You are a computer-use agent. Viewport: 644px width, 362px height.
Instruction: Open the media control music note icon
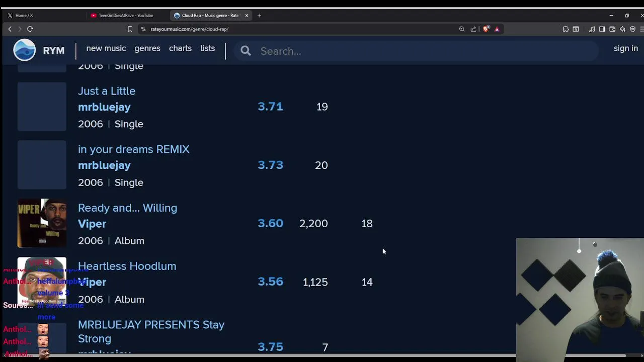tap(592, 29)
